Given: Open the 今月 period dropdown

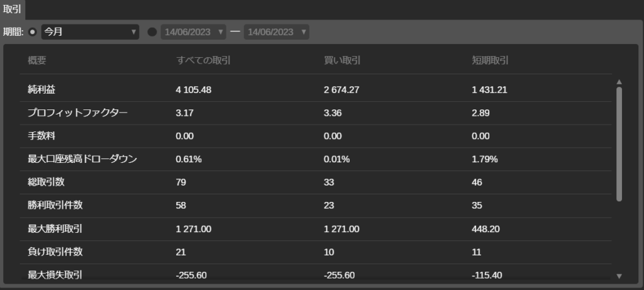Looking at the screenshot, I should 90,31.
